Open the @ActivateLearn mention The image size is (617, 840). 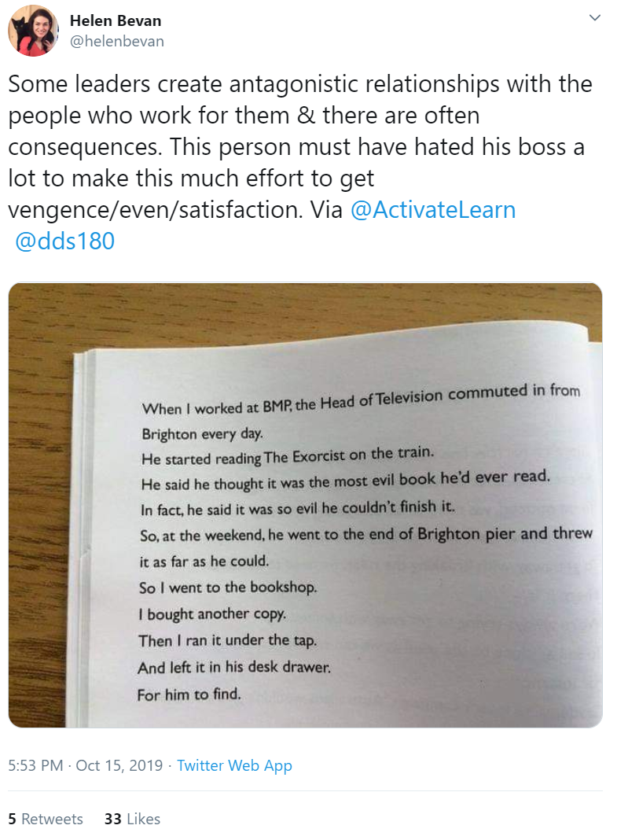coord(433,209)
